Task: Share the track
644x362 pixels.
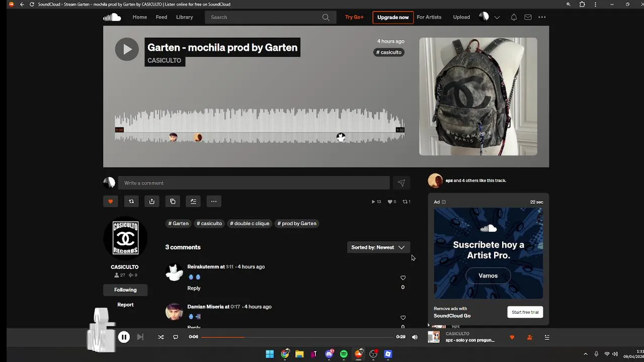Action: pyautogui.click(x=152, y=202)
